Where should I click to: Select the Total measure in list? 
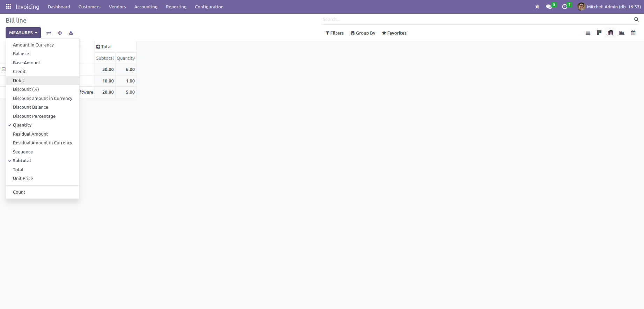(x=43, y=170)
